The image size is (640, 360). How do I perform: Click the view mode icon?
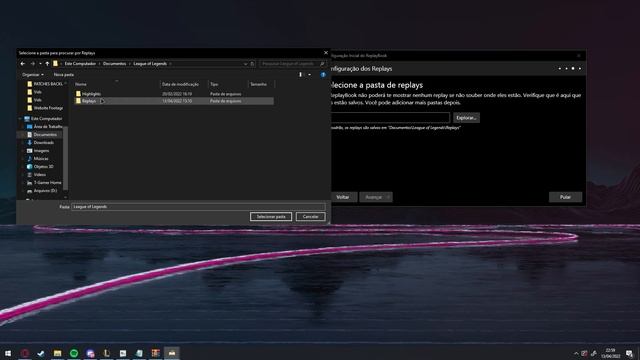pos(301,75)
